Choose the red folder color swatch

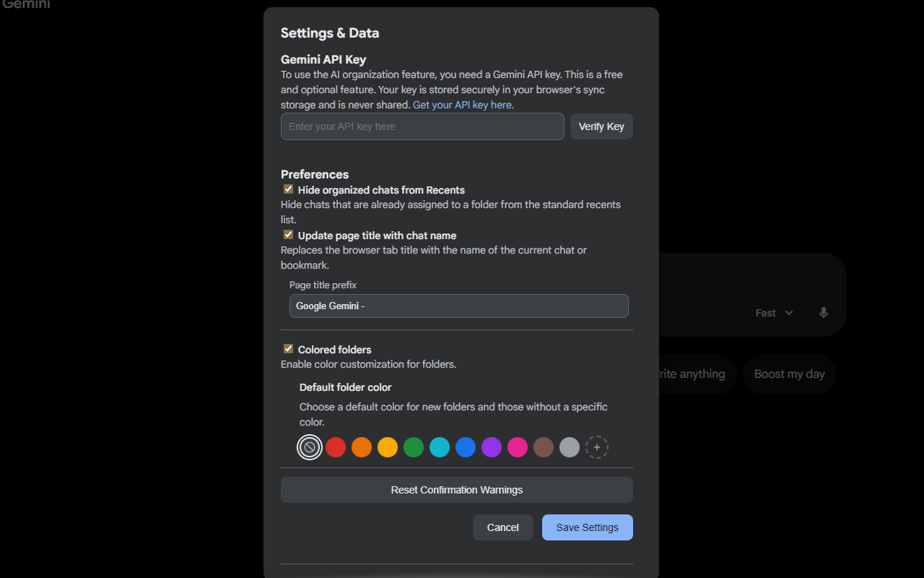[336, 447]
